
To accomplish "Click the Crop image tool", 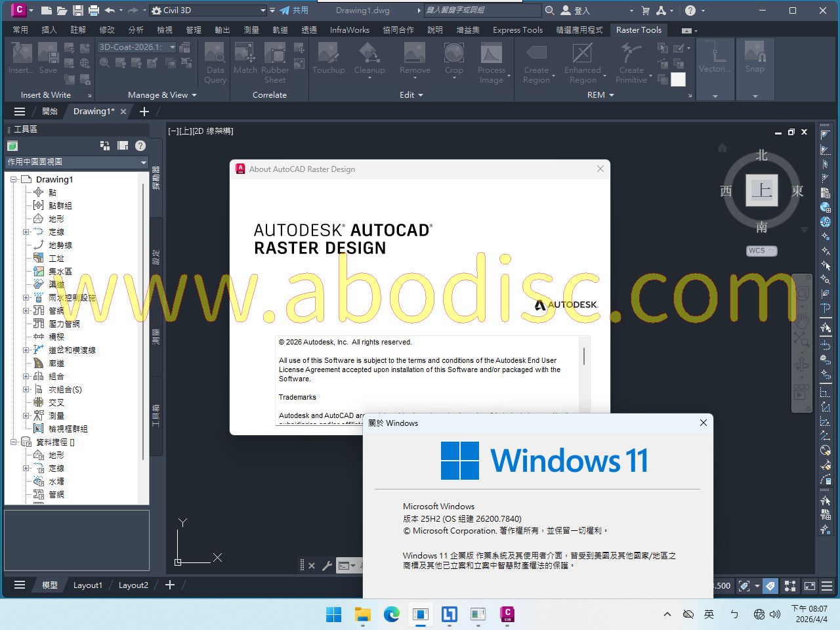I will tap(453, 59).
